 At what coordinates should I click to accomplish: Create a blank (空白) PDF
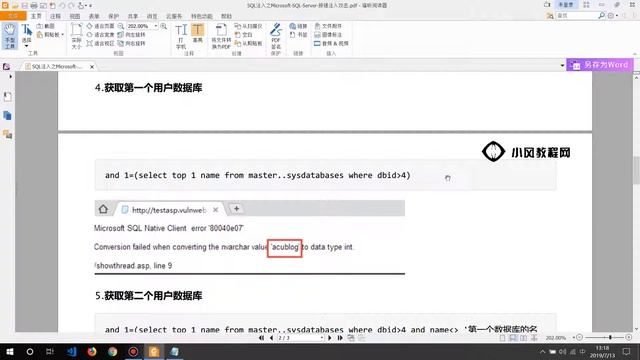tap(244, 35)
